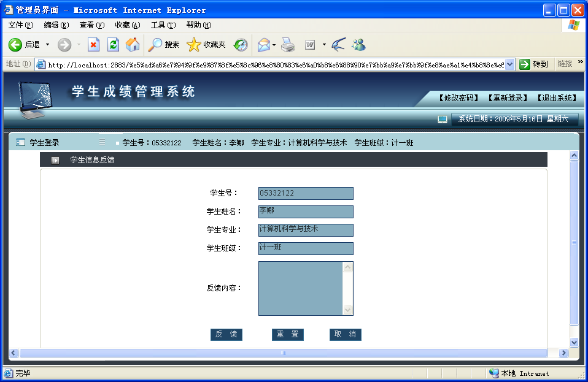Image resolution: width=588 pixels, height=382 pixels.
Task: Click the page vertical scrollbar up arrow
Action: click(574, 155)
